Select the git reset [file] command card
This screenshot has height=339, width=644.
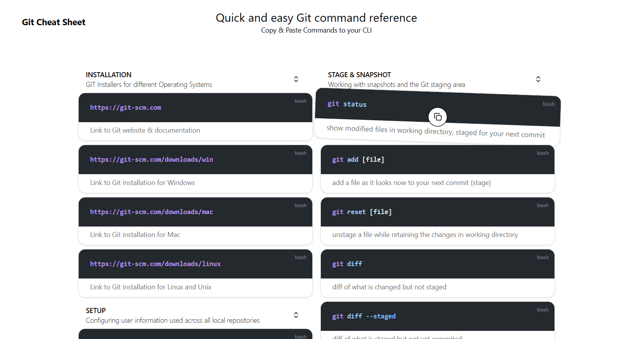[362, 212]
